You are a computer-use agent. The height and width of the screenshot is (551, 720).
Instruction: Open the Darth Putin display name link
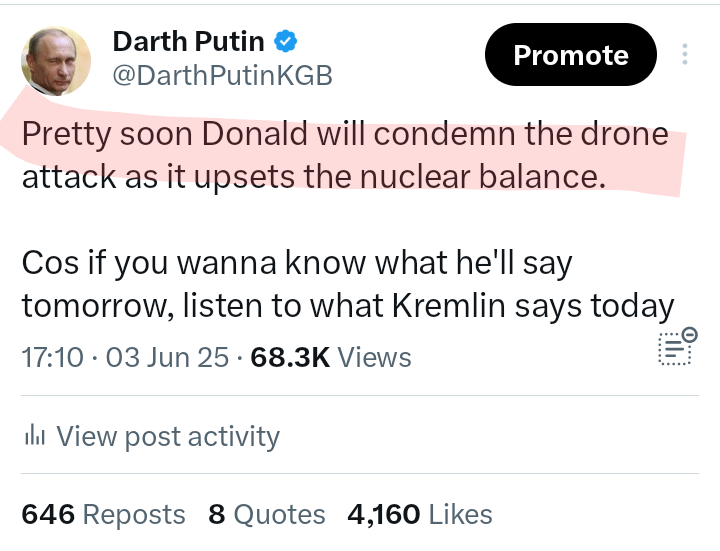188,42
